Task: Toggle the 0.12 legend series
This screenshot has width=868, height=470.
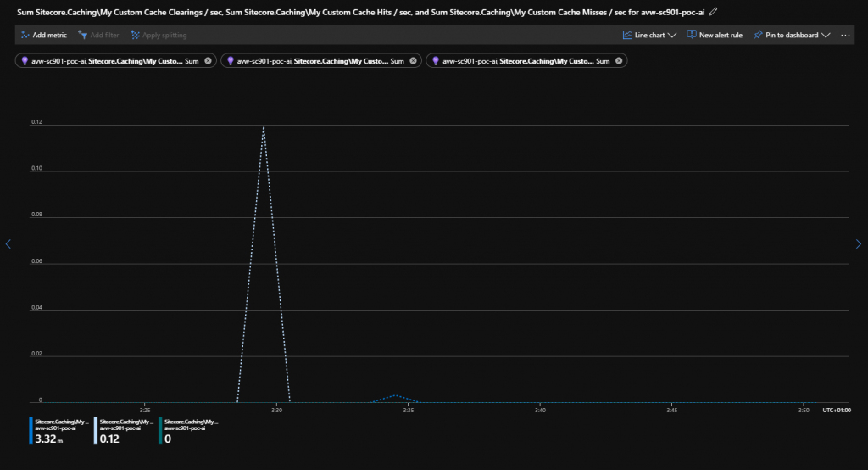Action: (x=125, y=430)
